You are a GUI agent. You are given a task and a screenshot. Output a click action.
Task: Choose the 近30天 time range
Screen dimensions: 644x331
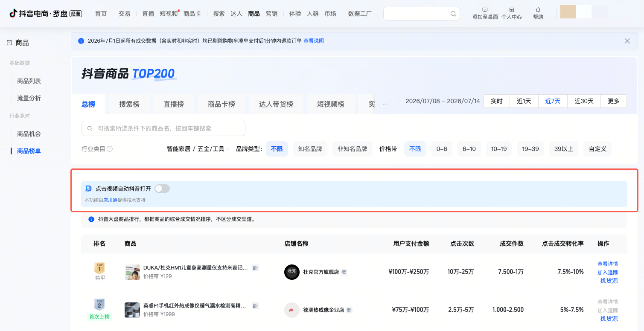[584, 101]
